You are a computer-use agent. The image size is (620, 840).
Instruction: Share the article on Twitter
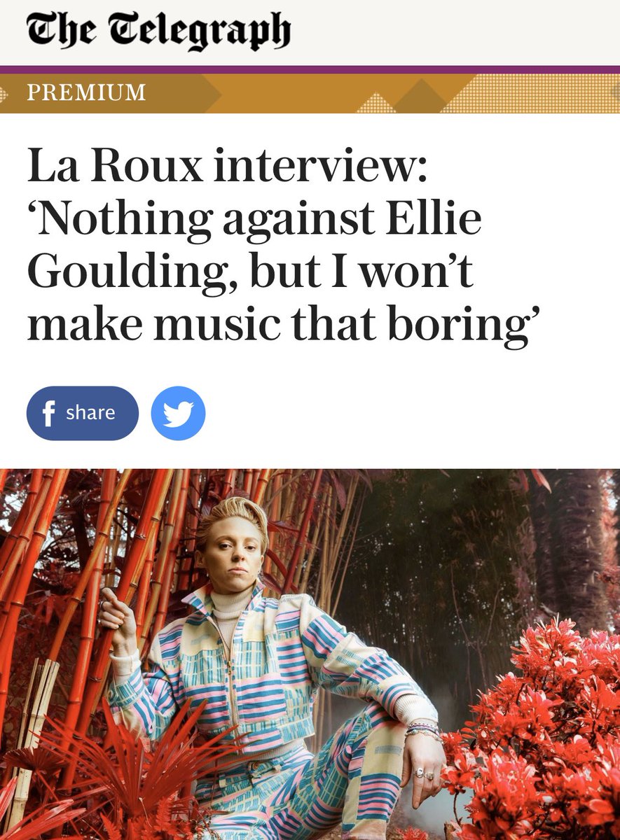pyautogui.click(x=179, y=413)
